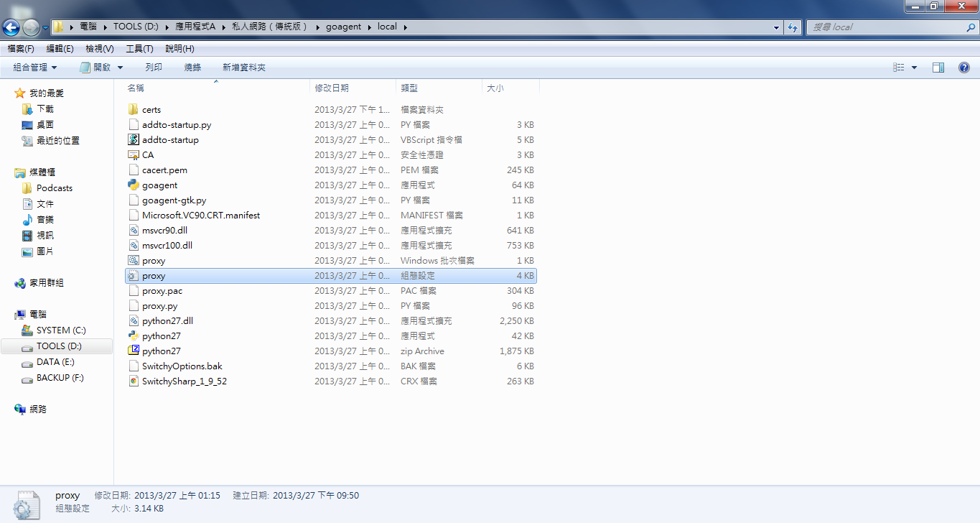Viewport: 980px width, 523px height.
Task: Click the change view icon
Action: [898, 68]
